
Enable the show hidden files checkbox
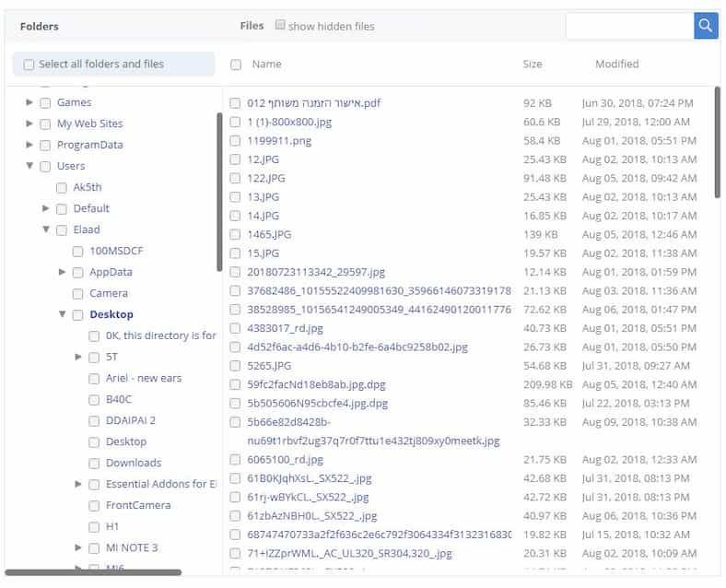pyautogui.click(x=280, y=25)
